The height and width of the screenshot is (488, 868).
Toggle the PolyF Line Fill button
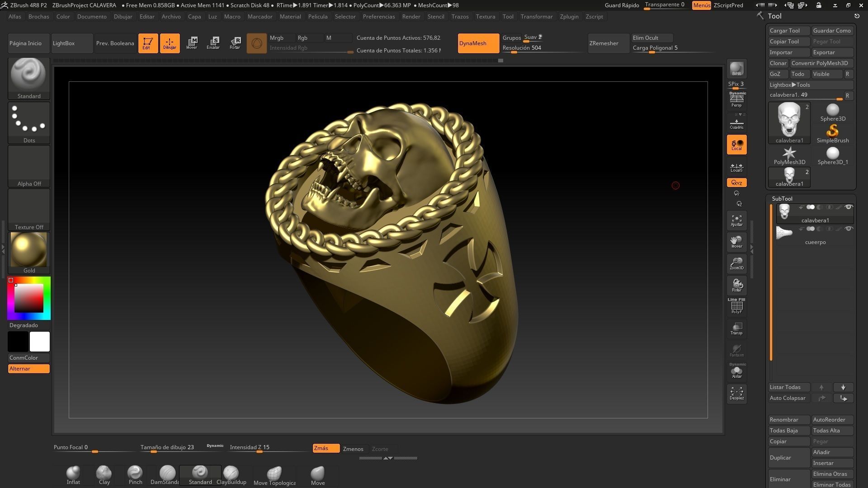coord(736,306)
